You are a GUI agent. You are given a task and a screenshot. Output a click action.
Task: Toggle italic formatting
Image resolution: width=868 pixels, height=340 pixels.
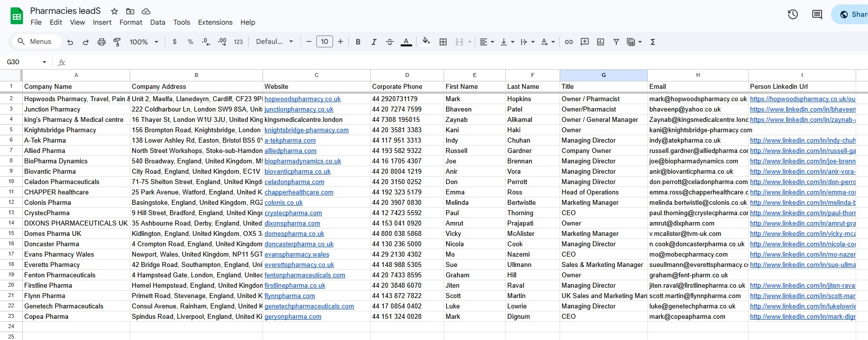(374, 42)
